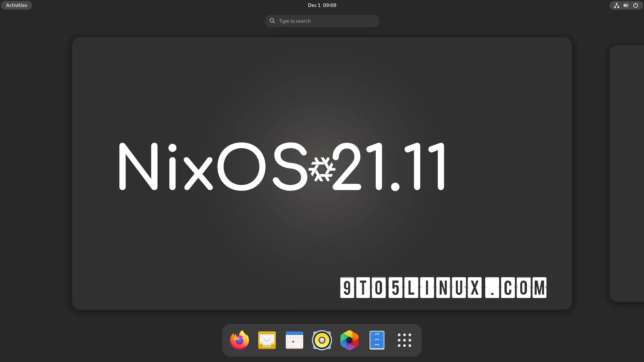Open the Files application

377,340
